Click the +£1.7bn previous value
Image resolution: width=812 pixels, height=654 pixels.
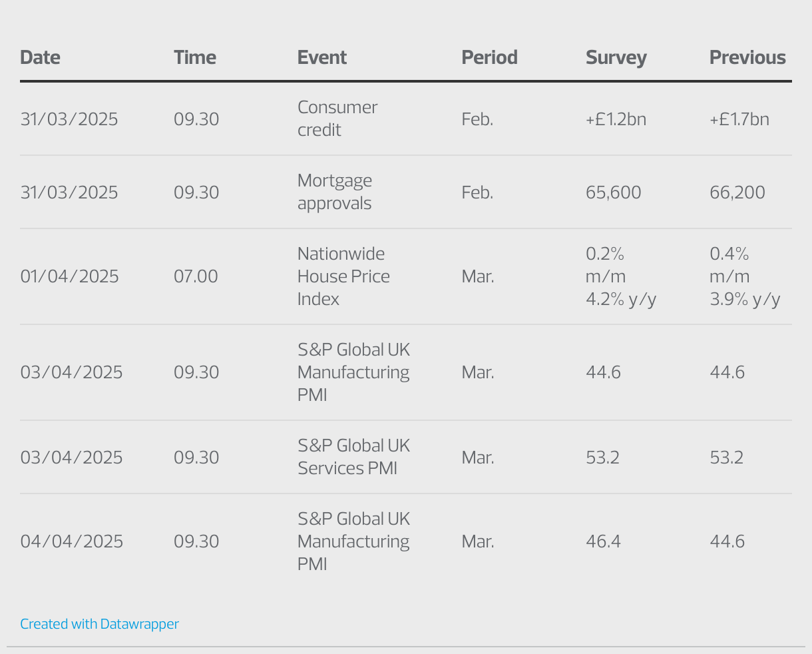[x=739, y=119]
